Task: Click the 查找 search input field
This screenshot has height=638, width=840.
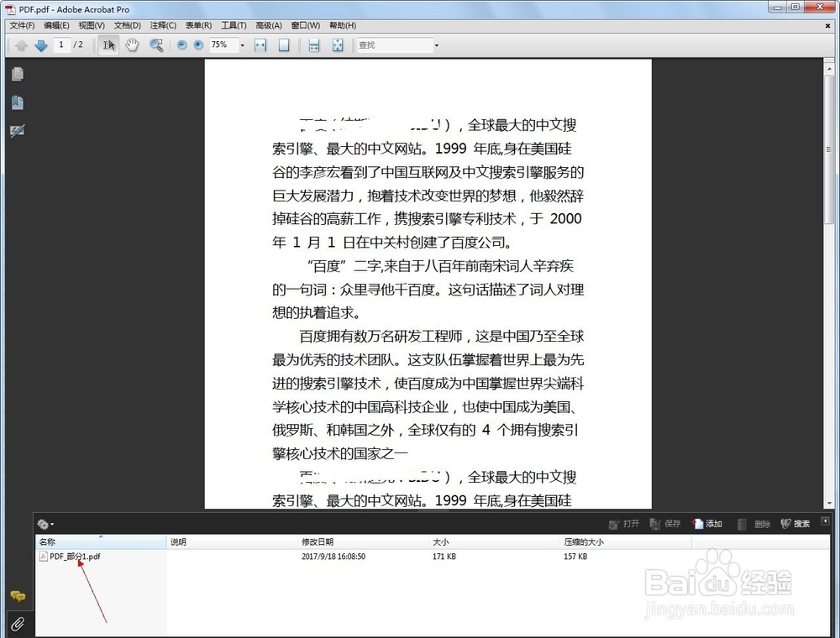Action: (395, 45)
